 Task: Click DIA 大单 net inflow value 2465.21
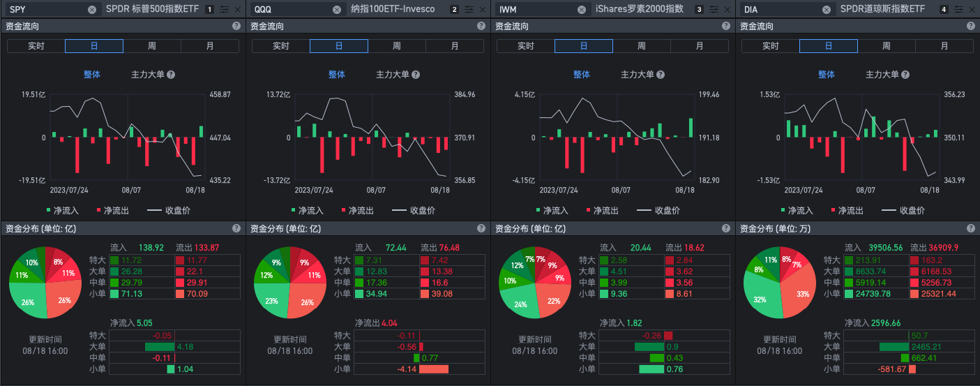pos(927,346)
